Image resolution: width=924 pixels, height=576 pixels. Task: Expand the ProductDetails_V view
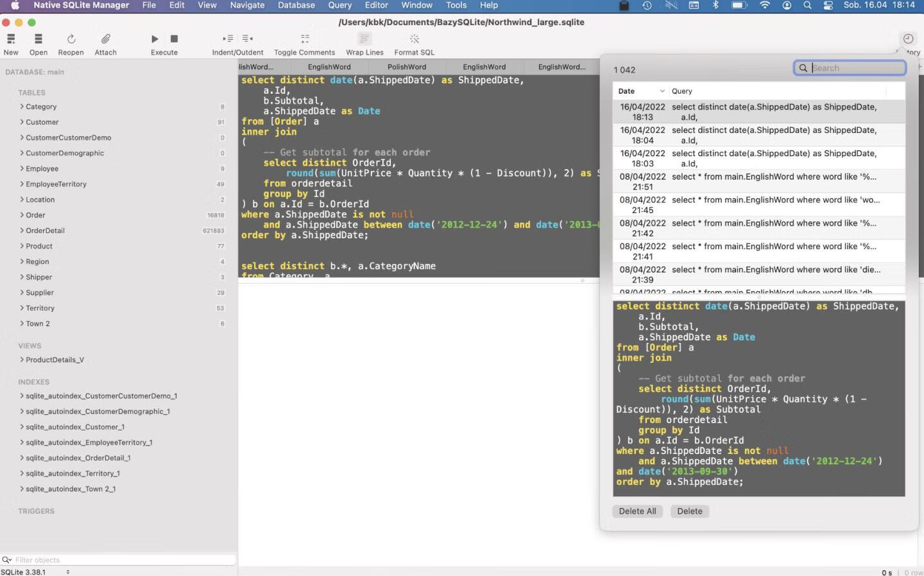[22, 360]
